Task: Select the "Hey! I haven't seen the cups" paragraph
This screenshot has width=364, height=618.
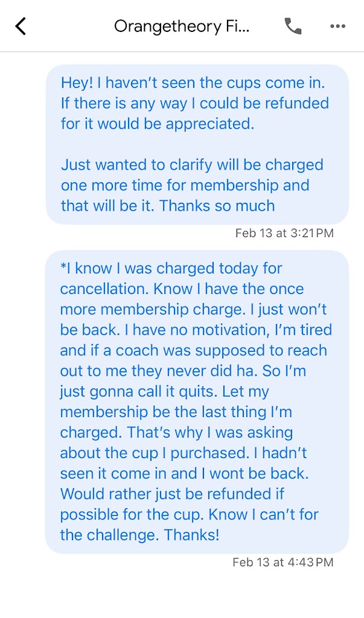Action: click(194, 103)
